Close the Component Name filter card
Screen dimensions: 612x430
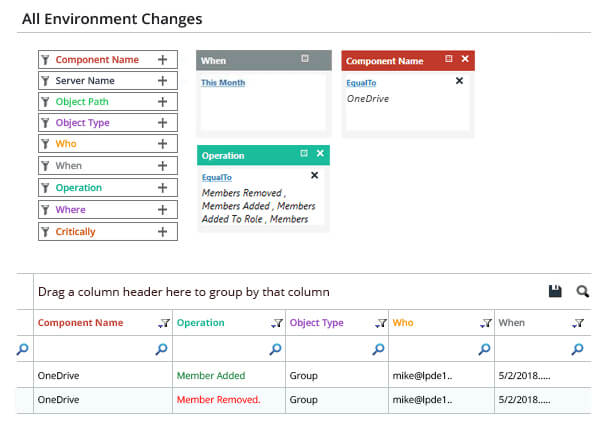click(x=465, y=59)
